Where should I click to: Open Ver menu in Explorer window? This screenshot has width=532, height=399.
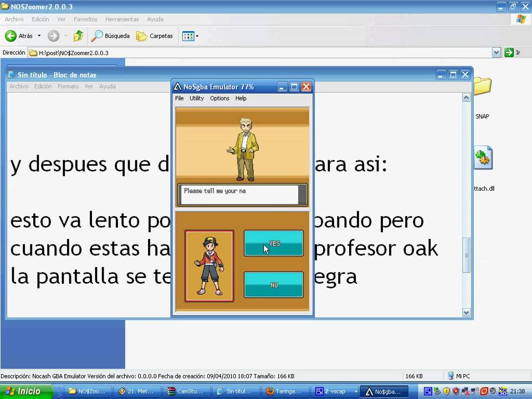tap(62, 19)
